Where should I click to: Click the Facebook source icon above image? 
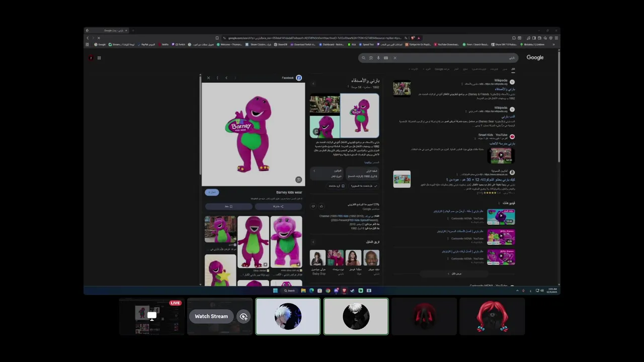click(x=299, y=78)
